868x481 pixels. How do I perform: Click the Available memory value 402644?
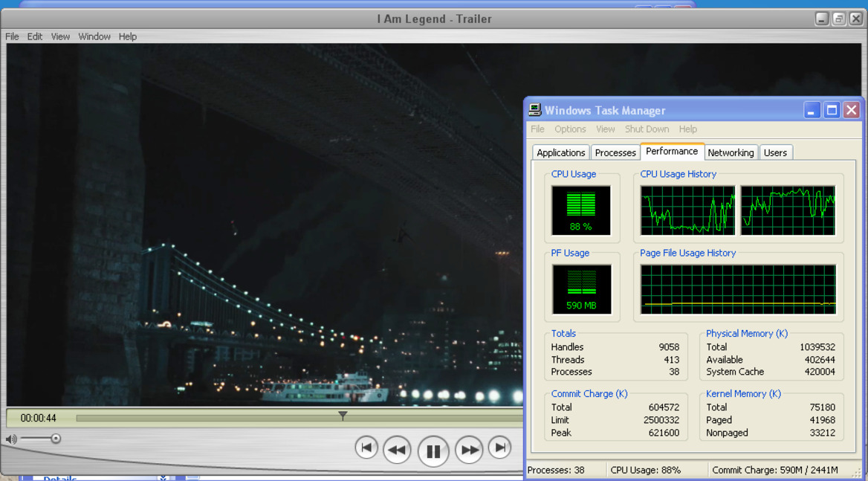(819, 360)
